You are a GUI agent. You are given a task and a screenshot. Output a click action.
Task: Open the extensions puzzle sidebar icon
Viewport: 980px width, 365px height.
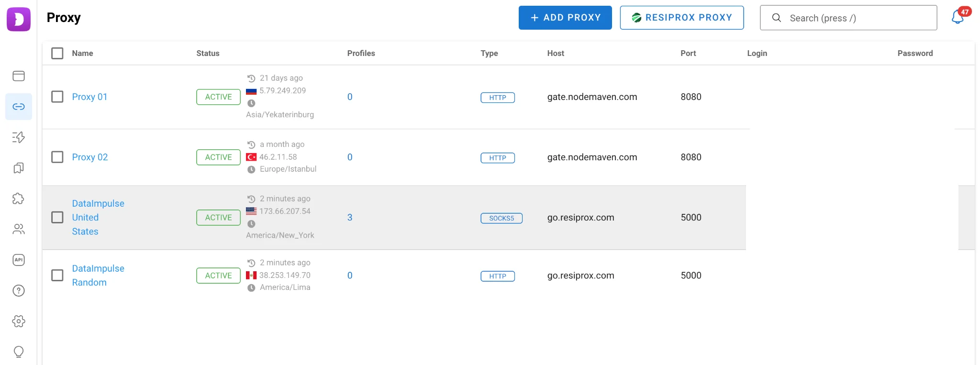19,199
